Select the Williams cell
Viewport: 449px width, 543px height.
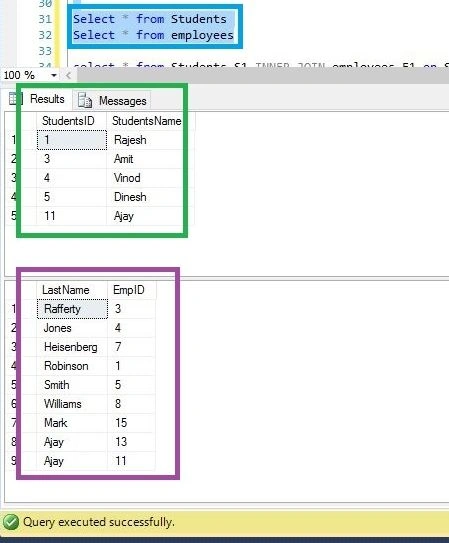pyautogui.click(x=72, y=404)
